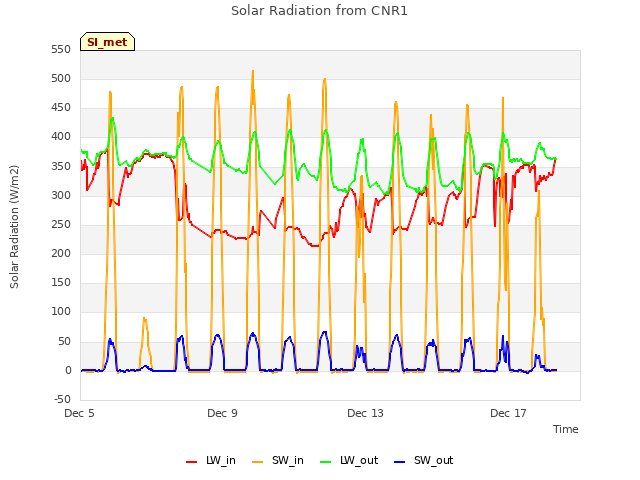
Task: Toggle the LW_out legend entry
Action: [349, 460]
